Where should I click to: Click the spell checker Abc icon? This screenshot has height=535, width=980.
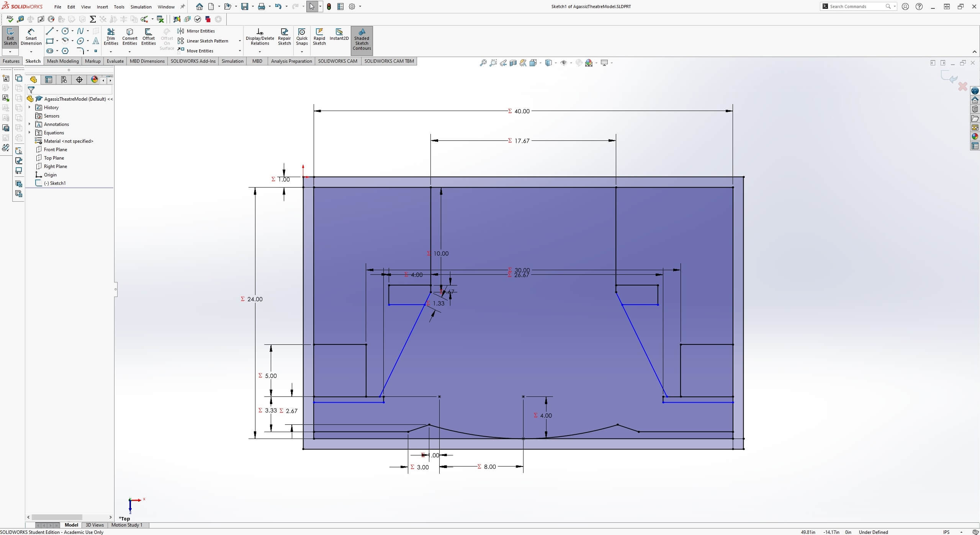pyautogui.click(x=10, y=19)
